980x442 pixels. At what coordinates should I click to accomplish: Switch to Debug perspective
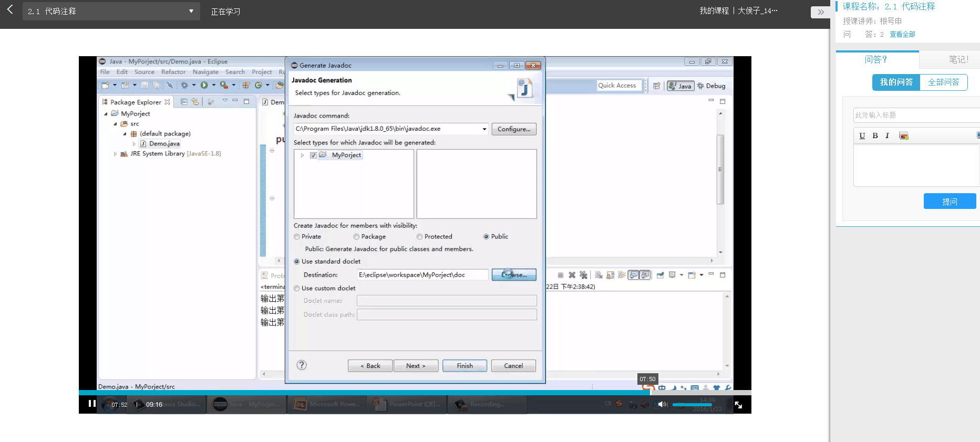(x=711, y=86)
